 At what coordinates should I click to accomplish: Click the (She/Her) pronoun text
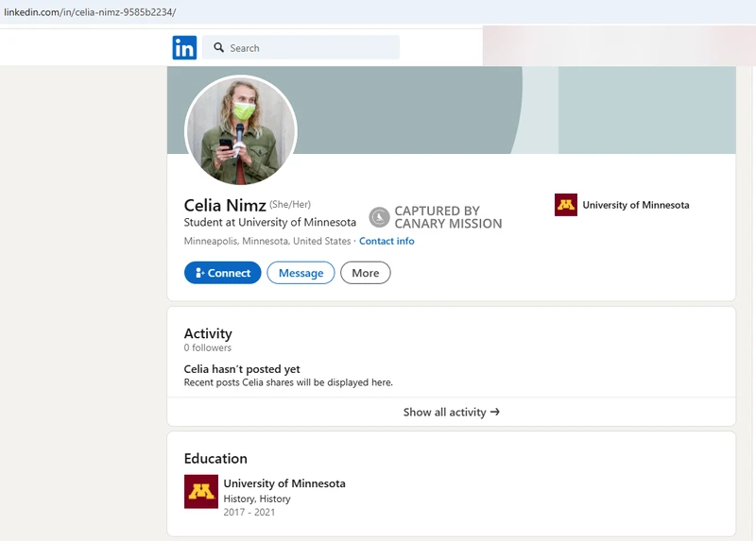(x=290, y=204)
